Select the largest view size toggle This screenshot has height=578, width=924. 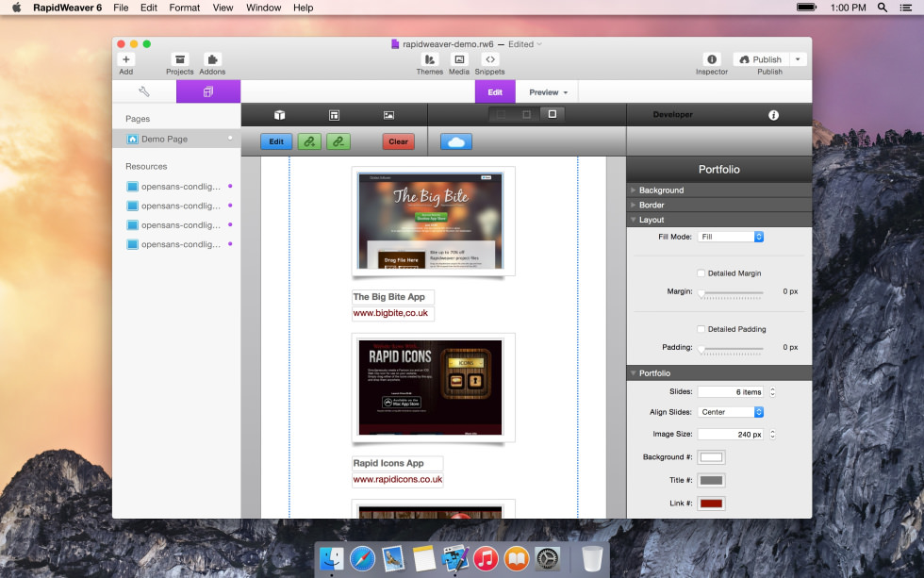[553, 114]
